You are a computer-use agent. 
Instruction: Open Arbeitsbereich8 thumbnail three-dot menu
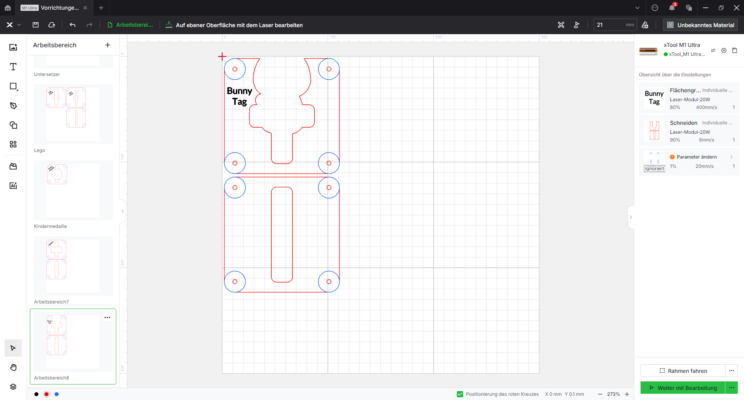107,317
